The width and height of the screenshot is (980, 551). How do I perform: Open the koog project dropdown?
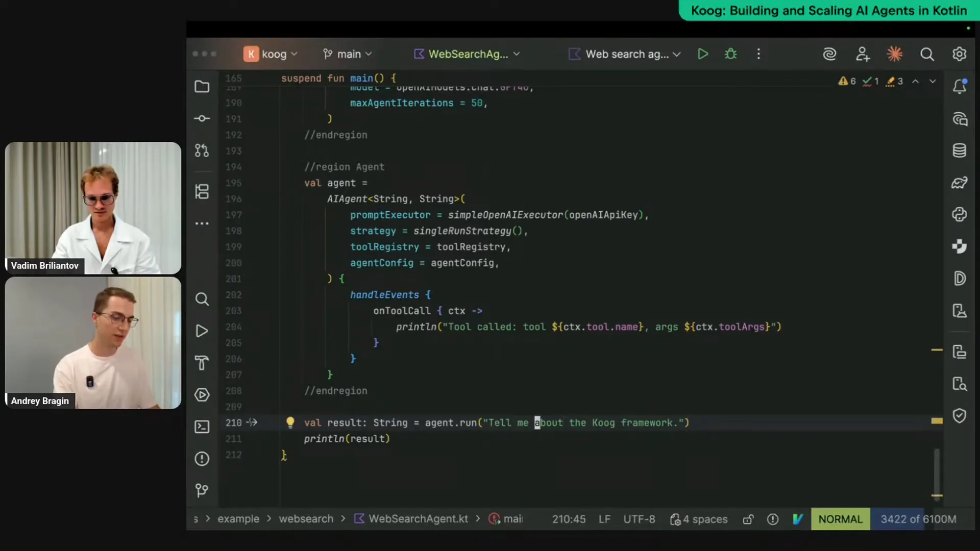271,54
